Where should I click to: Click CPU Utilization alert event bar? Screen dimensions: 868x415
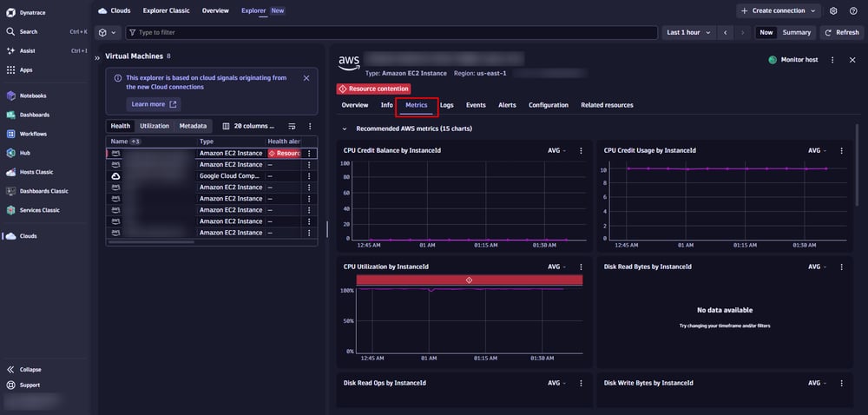[x=469, y=280]
